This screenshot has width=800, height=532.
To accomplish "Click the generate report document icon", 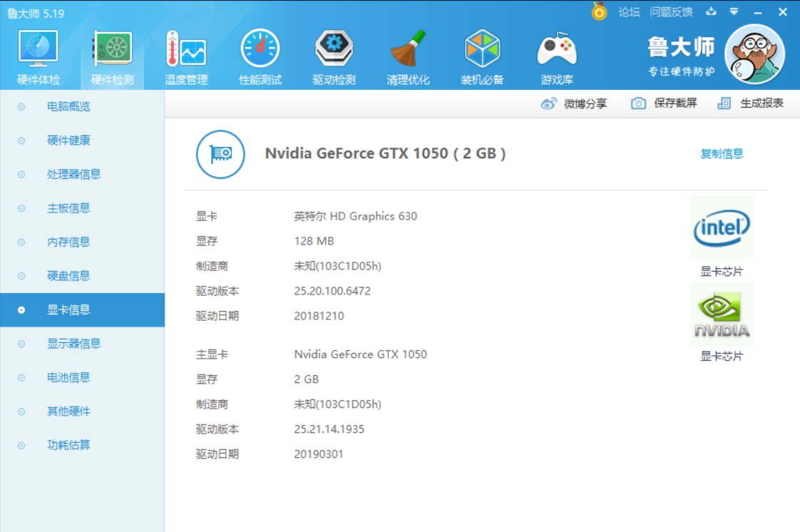I will tap(724, 103).
